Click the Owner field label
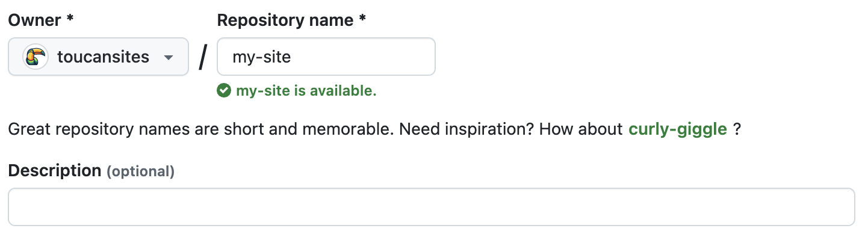This screenshot has width=868, height=237. pyautogui.click(x=34, y=20)
